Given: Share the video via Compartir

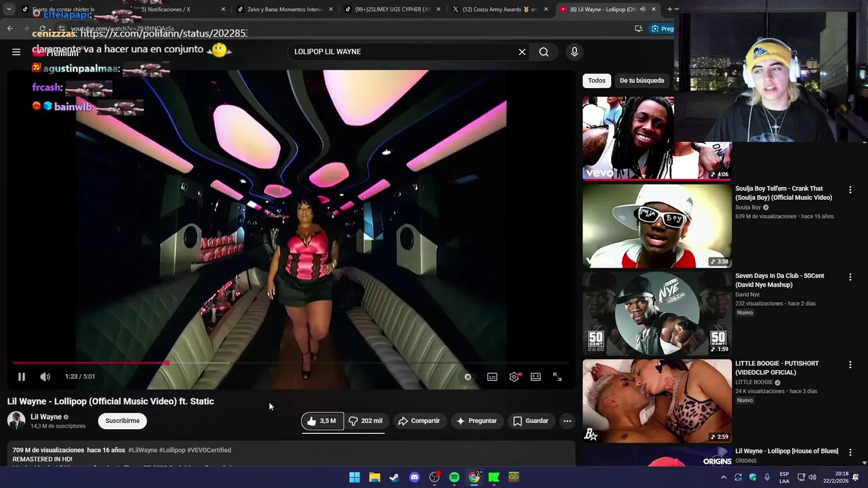Looking at the screenshot, I should (419, 421).
